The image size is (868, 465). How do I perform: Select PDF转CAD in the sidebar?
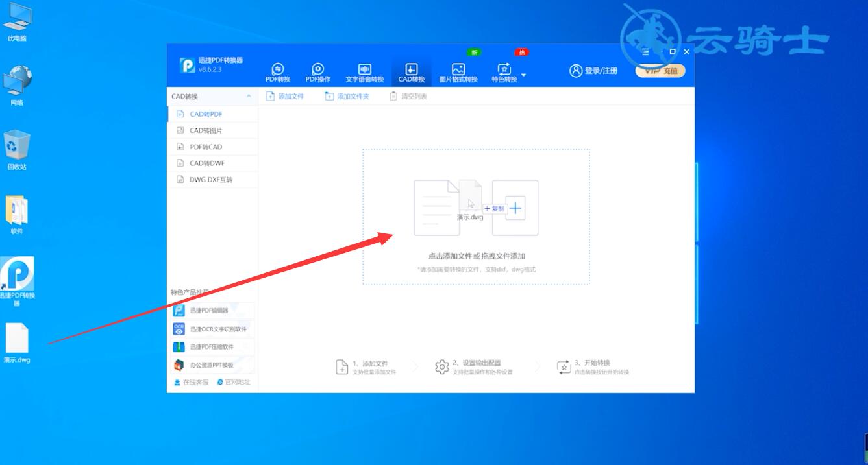pos(213,147)
